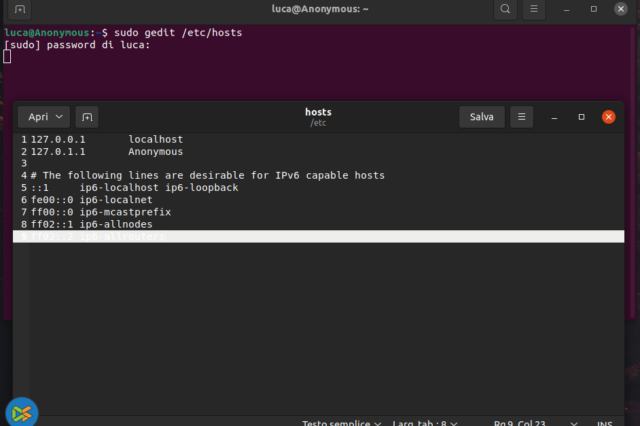Viewport: 640px width, 426px height.
Task: Click the Salva button
Action: tap(482, 117)
